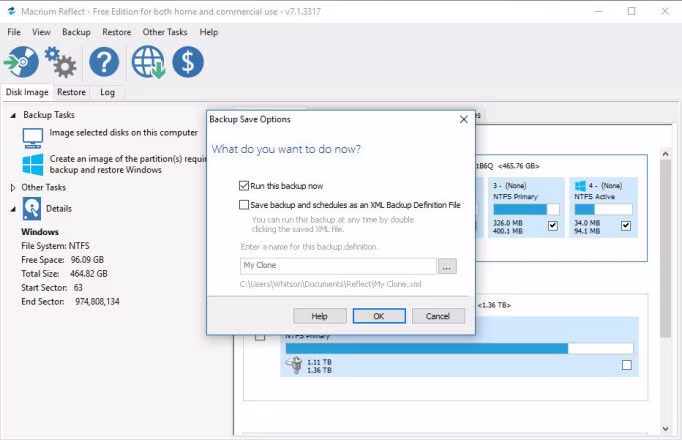Click the Windows flag icon on partition 4
Image resolution: width=682 pixels, height=440 pixels.
pyautogui.click(x=580, y=186)
